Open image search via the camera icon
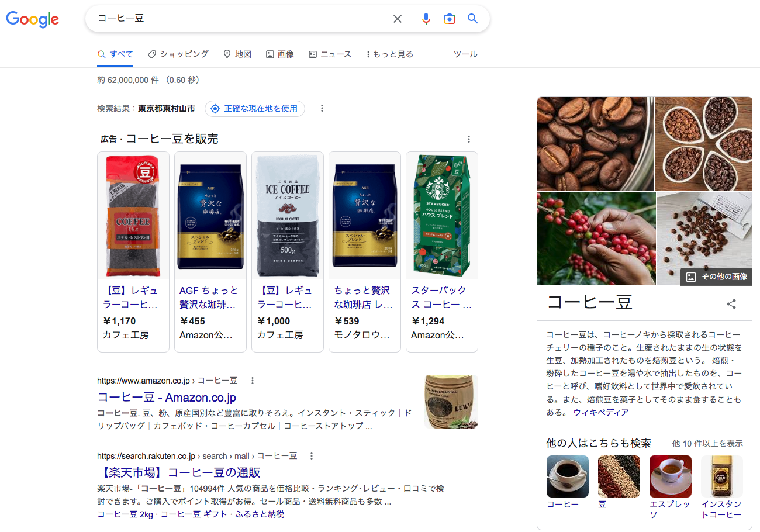 pos(449,19)
